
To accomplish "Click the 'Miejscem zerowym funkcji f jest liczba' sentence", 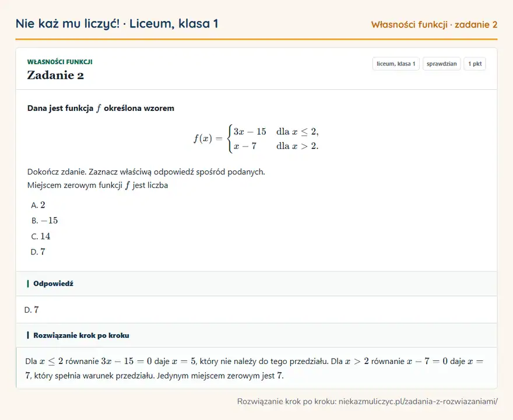I will [97, 185].
